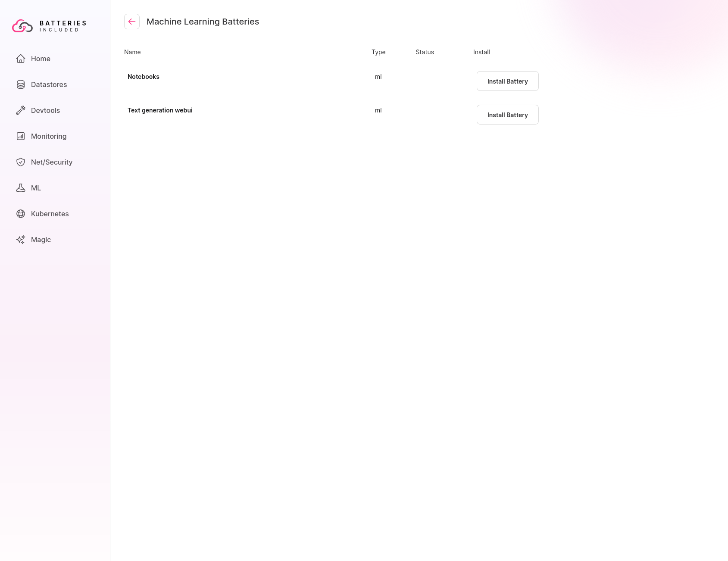Install the Notebooks battery
This screenshot has width=728, height=561.
tap(507, 81)
